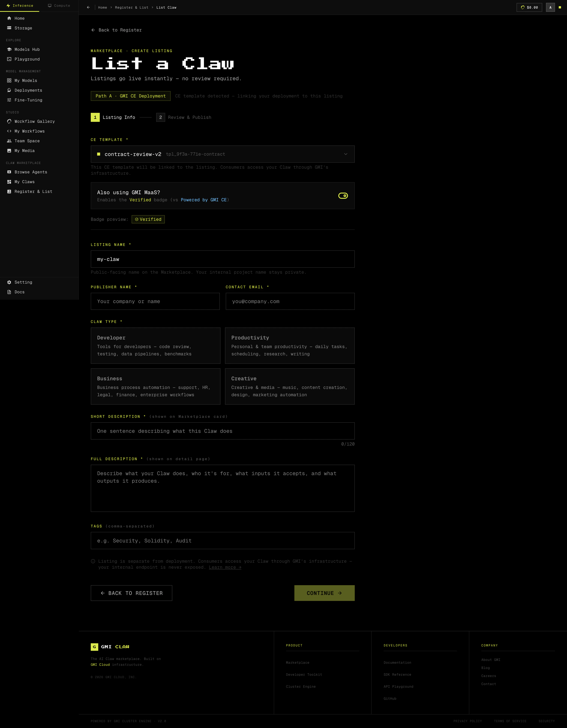
Task: Open the $0.00 balance indicator
Action: click(529, 7)
